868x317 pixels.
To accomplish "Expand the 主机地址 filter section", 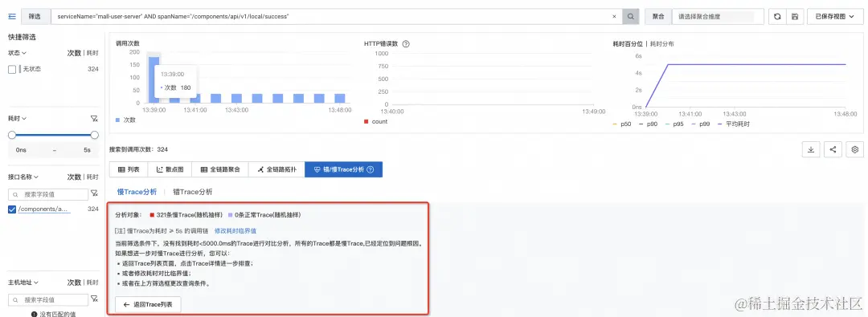I will coord(23,282).
